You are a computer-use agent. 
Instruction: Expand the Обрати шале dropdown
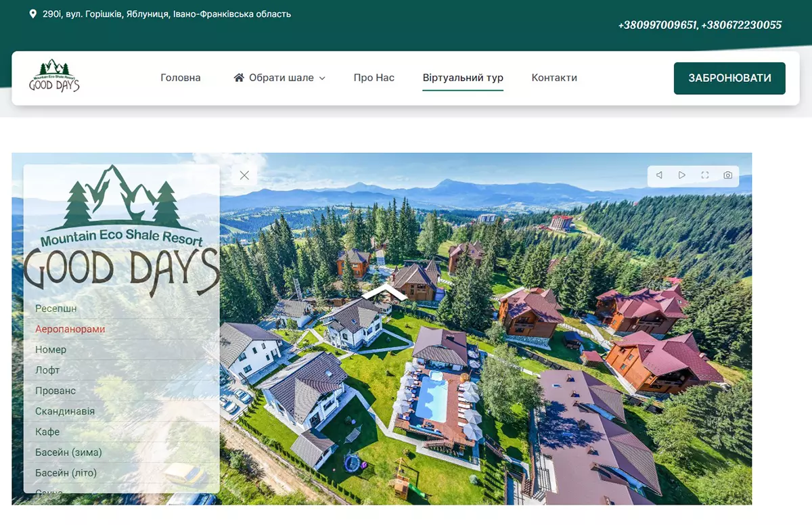322,78
